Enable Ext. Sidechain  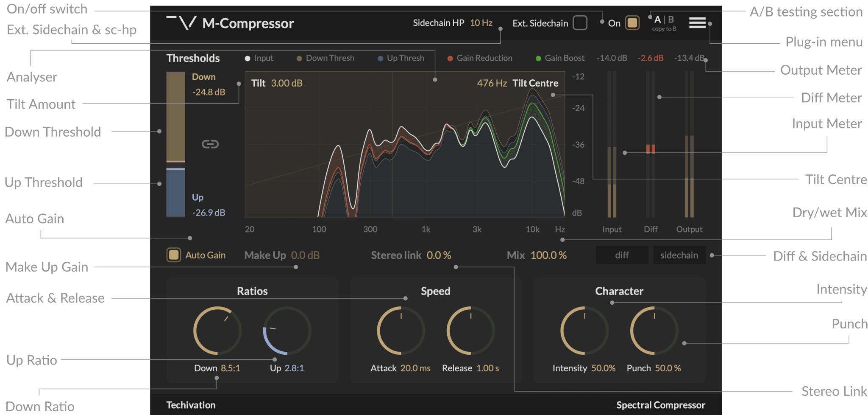[580, 23]
